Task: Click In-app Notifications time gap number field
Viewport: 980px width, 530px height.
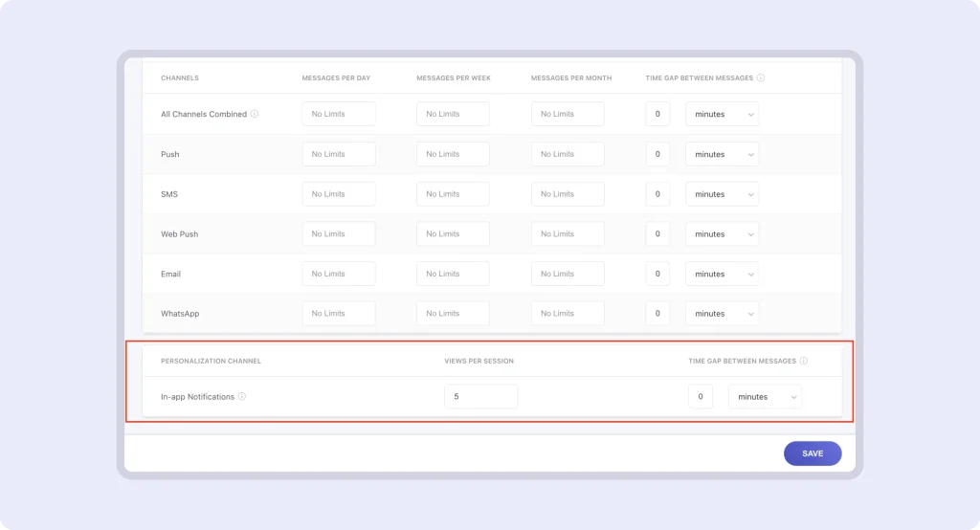Action: tap(701, 396)
